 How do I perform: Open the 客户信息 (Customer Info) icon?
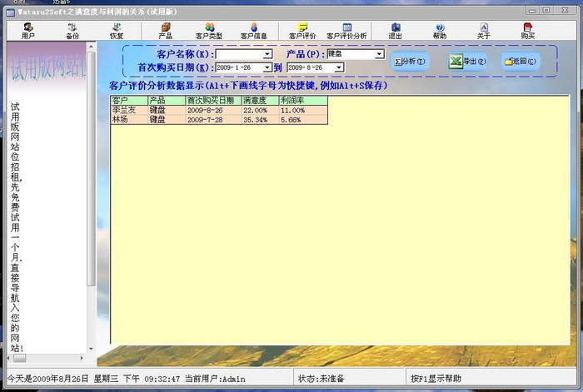tap(253, 31)
